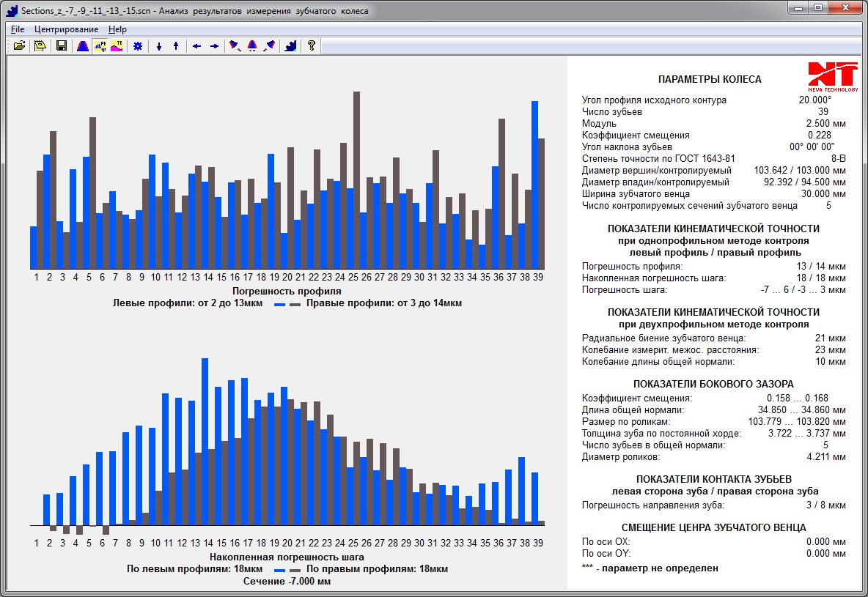Viewport: 868px width, 597px height.
Task: Click the Колебание длины общей нормали label
Action: [x=658, y=362]
